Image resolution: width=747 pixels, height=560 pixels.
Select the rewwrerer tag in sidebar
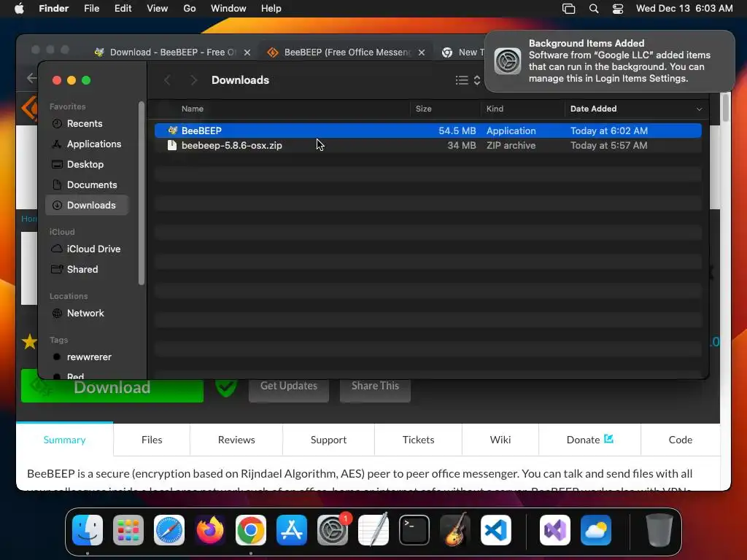[88, 357]
